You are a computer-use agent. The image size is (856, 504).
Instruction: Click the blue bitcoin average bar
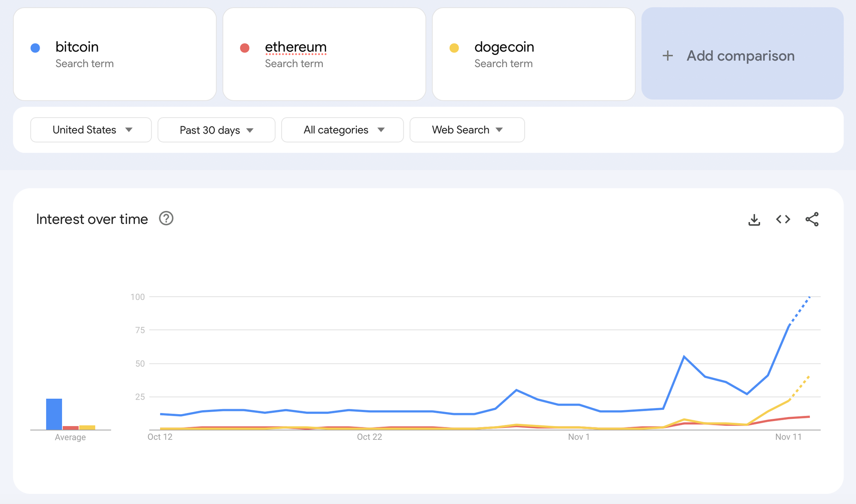click(x=54, y=414)
